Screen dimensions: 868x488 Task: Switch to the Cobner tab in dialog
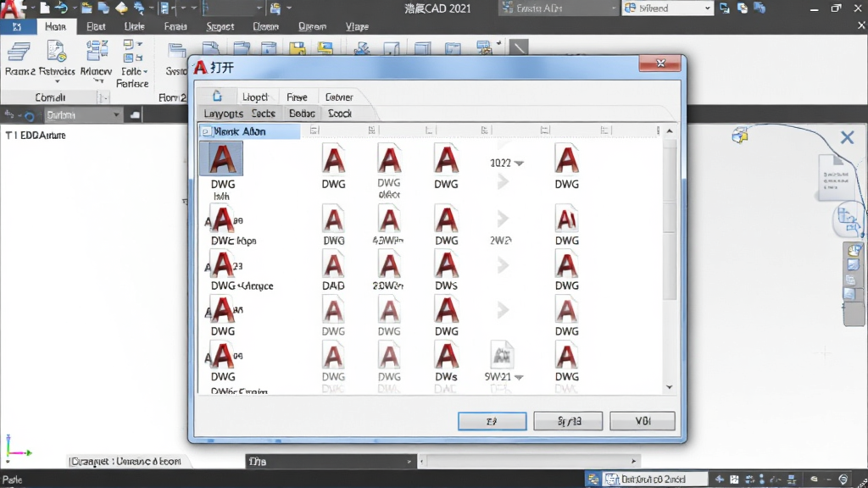click(x=339, y=97)
